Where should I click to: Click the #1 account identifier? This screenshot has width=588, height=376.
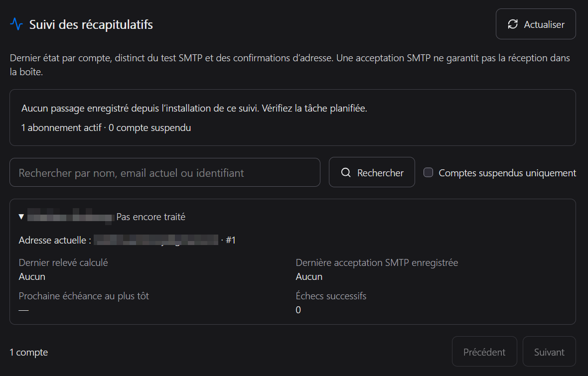[231, 240]
